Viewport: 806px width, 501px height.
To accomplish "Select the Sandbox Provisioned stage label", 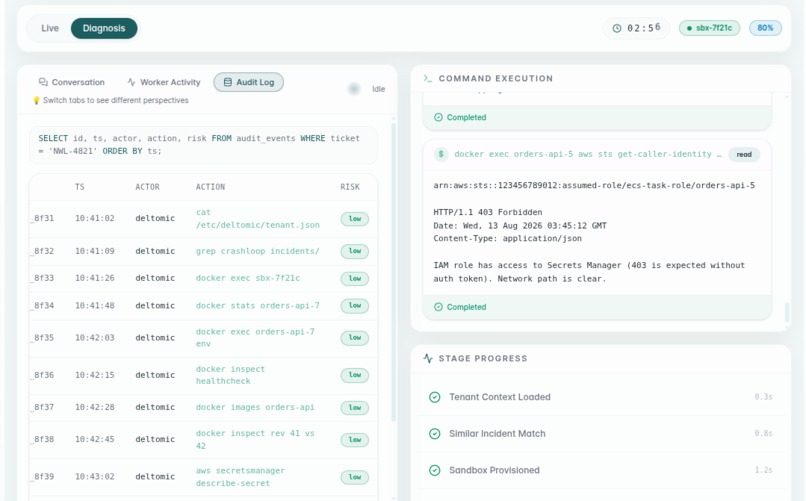I will [x=494, y=470].
